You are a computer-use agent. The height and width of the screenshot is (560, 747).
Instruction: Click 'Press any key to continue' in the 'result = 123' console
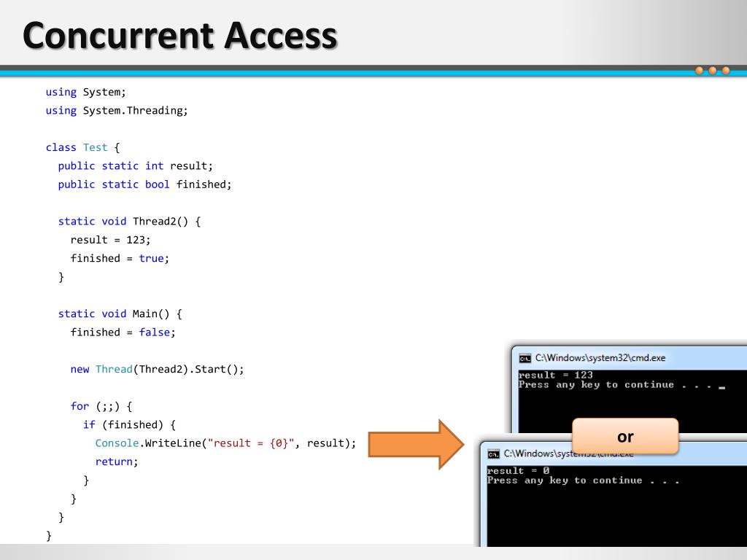point(597,385)
